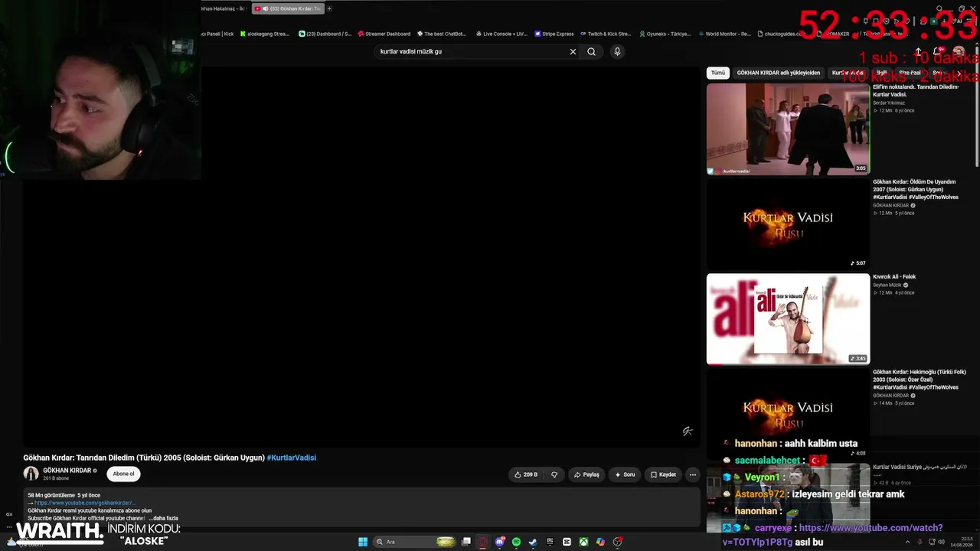Open the GÖKHAN KIRDAR channel name link
Viewport: 980px width, 551px height.
click(x=67, y=471)
